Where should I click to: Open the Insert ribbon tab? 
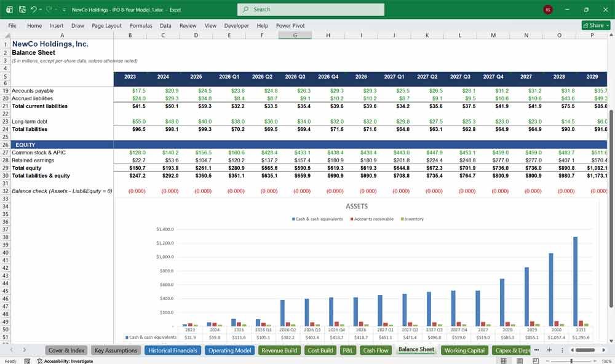[x=57, y=25]
